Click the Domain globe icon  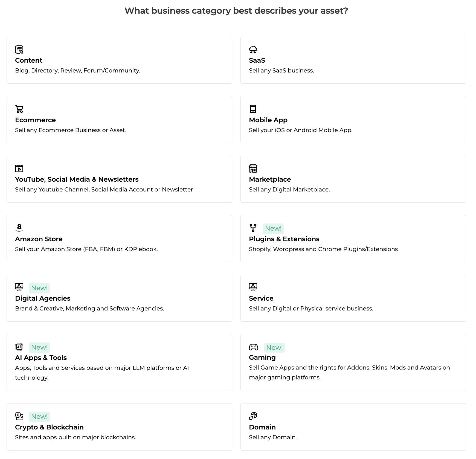coord(253,416)
